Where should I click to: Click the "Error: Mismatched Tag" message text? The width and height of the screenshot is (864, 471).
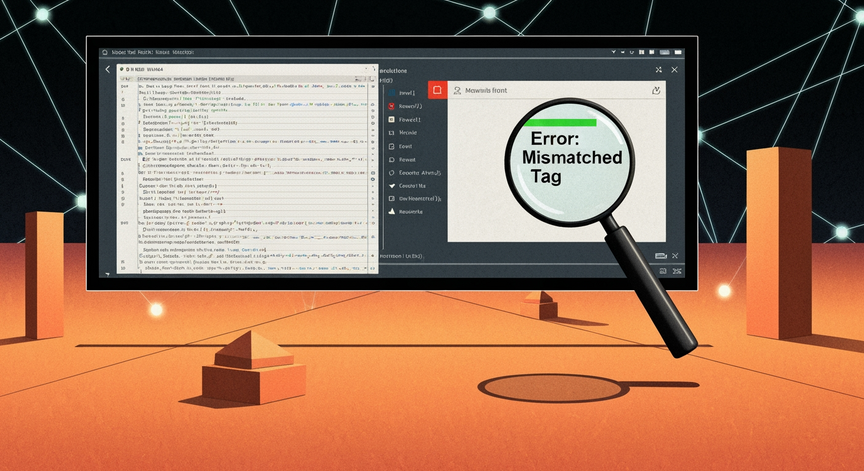[572, 158]
